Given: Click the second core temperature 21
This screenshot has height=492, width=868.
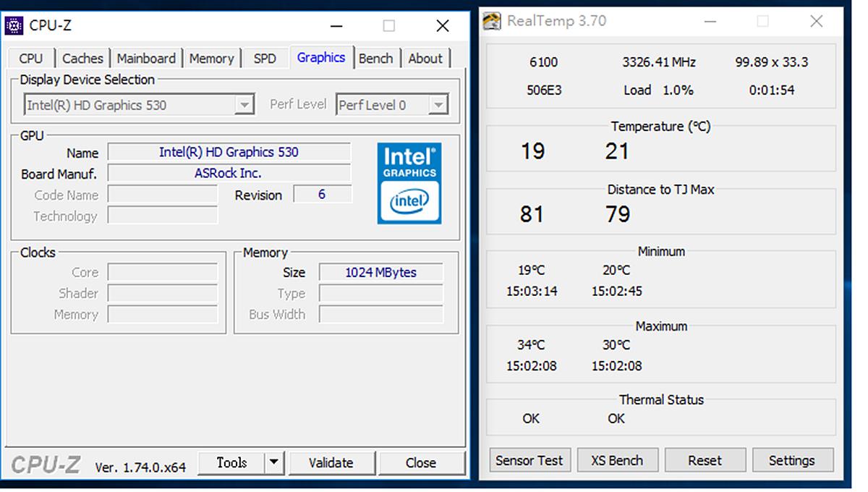Looking at the screenshot, I should pos(618,151).
